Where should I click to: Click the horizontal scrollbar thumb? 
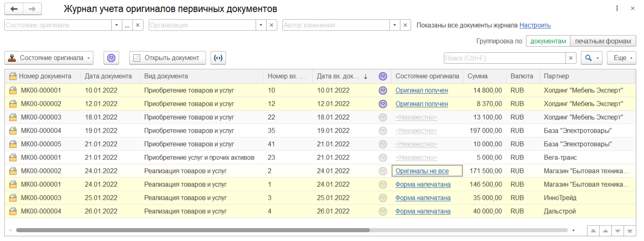coord(193,230)
